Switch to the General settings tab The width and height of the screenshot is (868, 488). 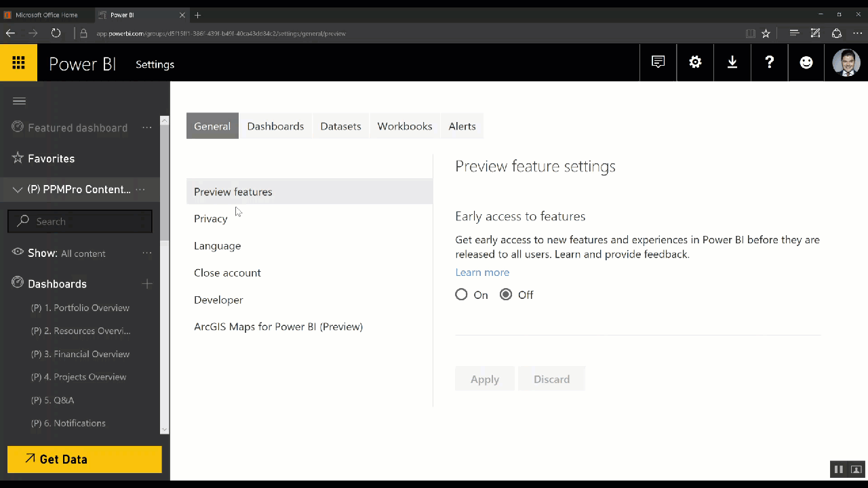(x=212, y=126)
